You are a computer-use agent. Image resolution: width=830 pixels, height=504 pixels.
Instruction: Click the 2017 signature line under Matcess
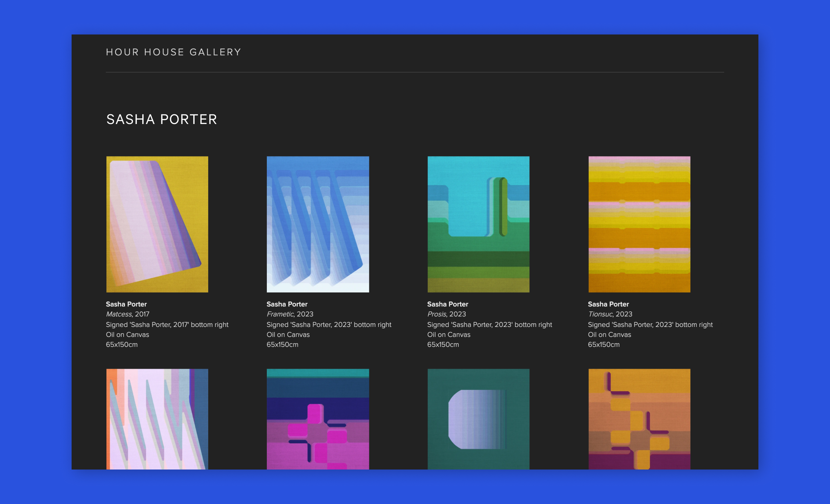[167, 324]
